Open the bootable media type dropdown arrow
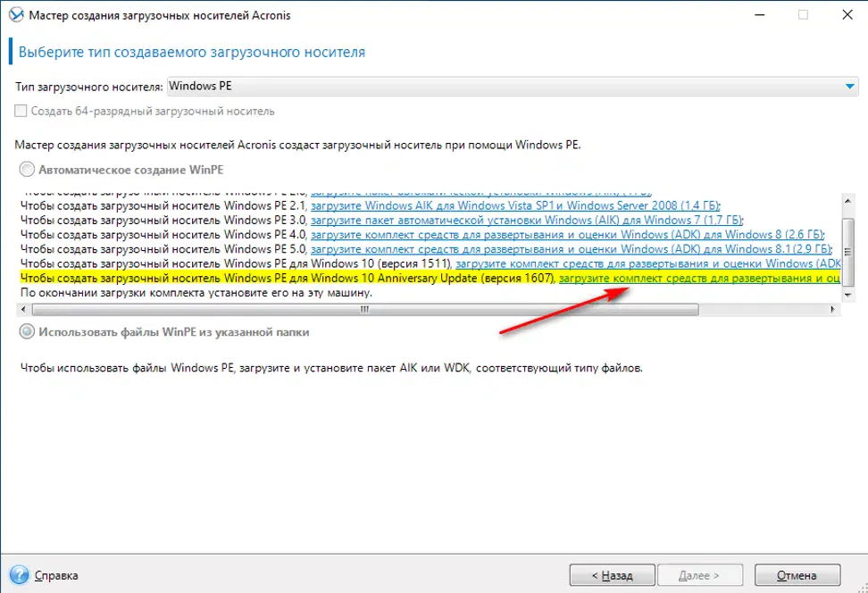 [850, 87]
